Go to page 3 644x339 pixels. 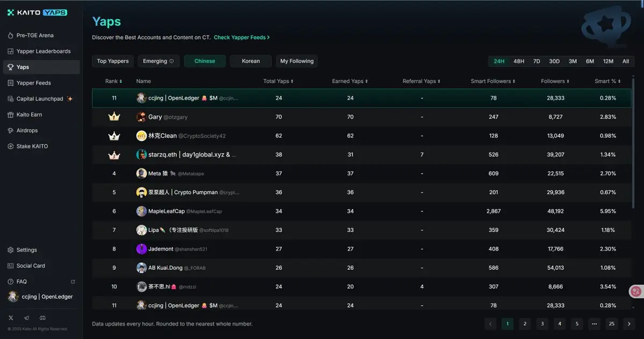coord(542,323)
